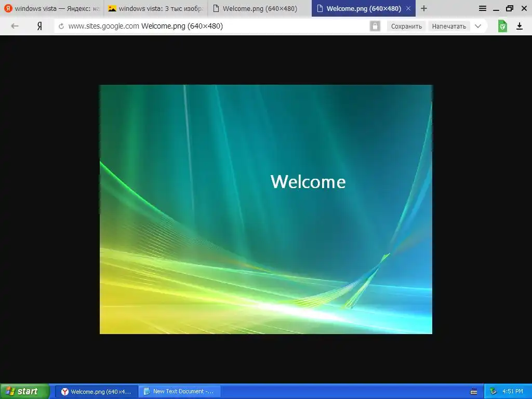
Task: Reload the page with the refresh icon
Action: click(x=61, y=26)
